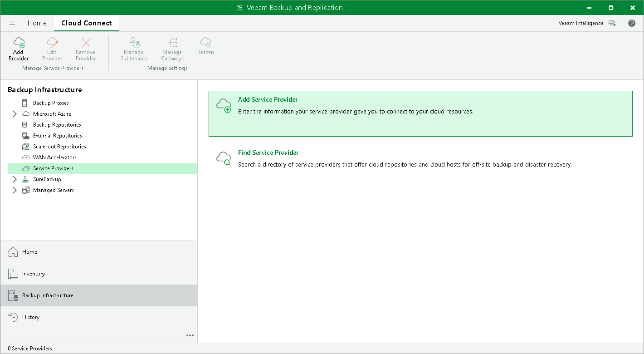Viewport: 644px width, 354px height.
Task: Click the SureBackup flask icon
Action: pyautogui.click(x=25, y=179)
